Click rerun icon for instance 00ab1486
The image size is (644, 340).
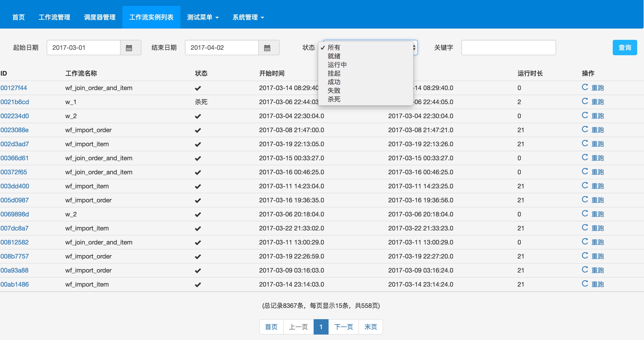585,284
